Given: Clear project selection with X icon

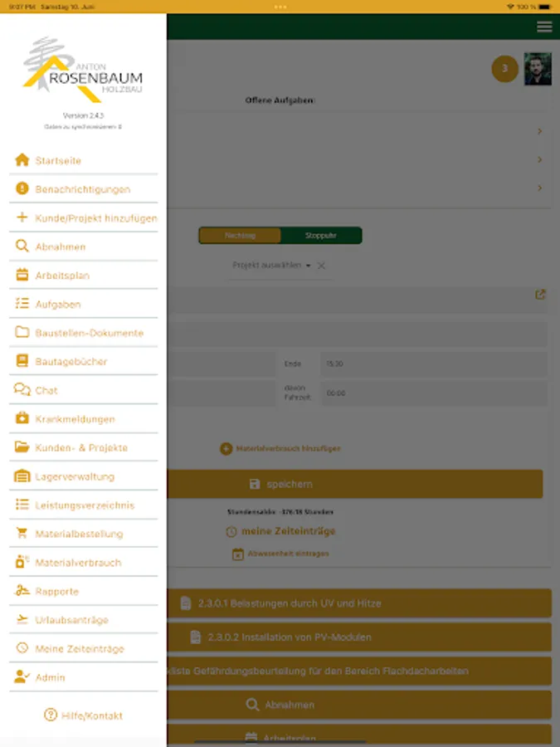Looking at the screenshot, I should [321, 266].
